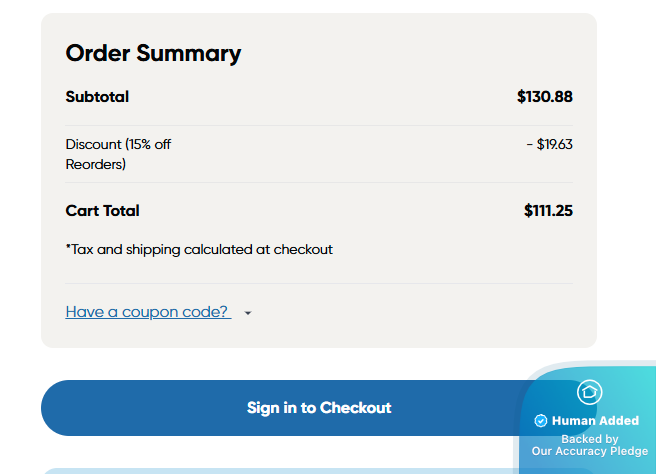Select the Subtotal label
Viewport: 656px width, 474px height.
pyautogui.click(x=97, y=97)
